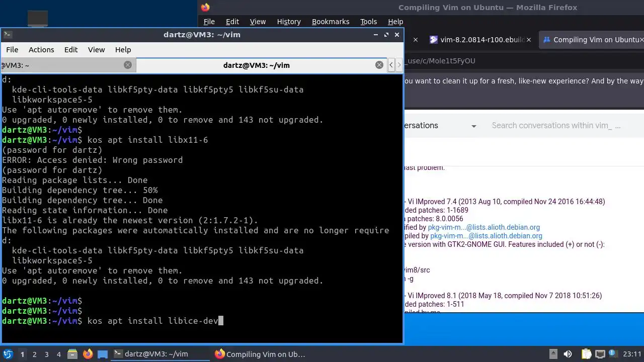Click terminal line 'ERROR: Access denied: Wrong password'
Screen dimensions: 644x362
[x=93, y=160]
